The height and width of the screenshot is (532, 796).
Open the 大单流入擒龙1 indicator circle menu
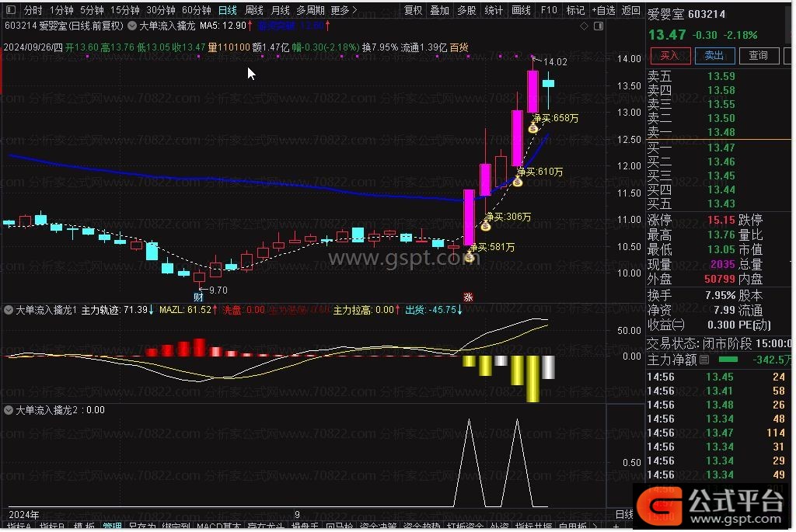coord(9,310)
